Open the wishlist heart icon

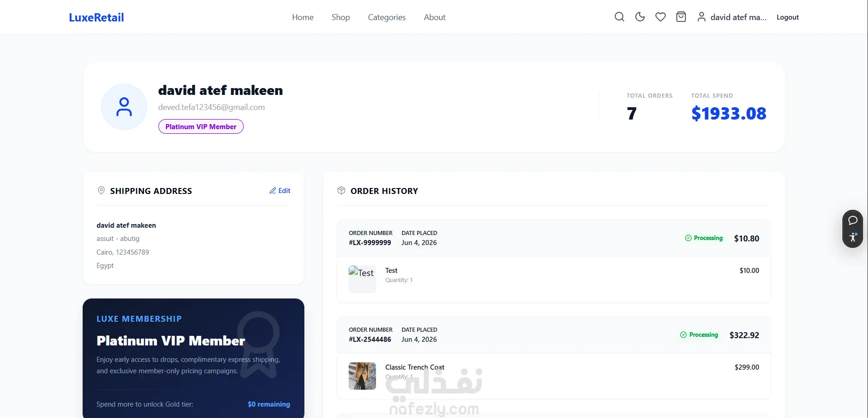pyautogui.click(x=660, y=17)
